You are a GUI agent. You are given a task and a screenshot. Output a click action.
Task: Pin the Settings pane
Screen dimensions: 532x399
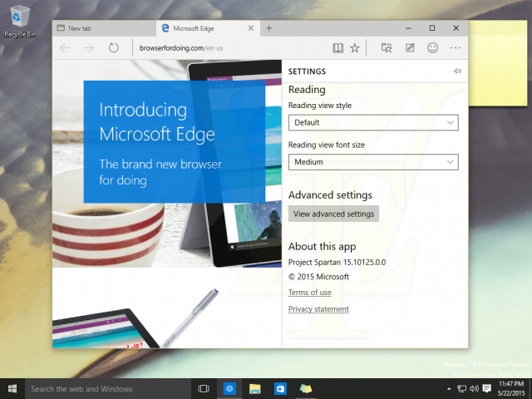(x=457, y=71)
